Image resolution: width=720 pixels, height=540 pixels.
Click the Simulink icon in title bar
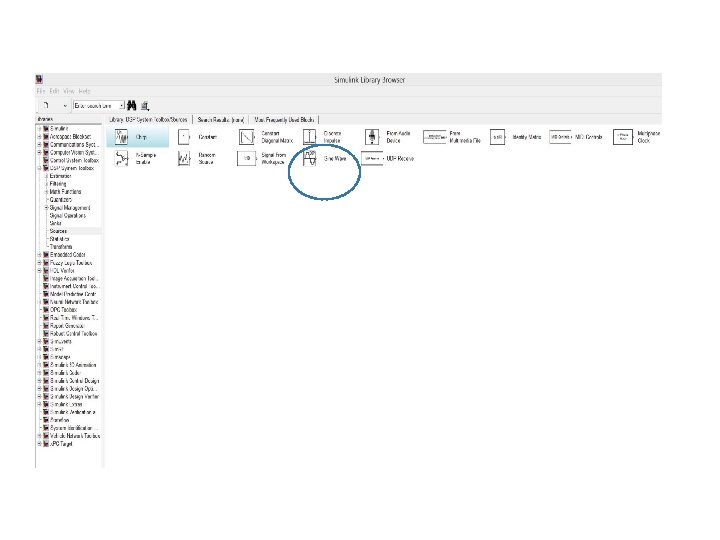[x=39, y=79]
